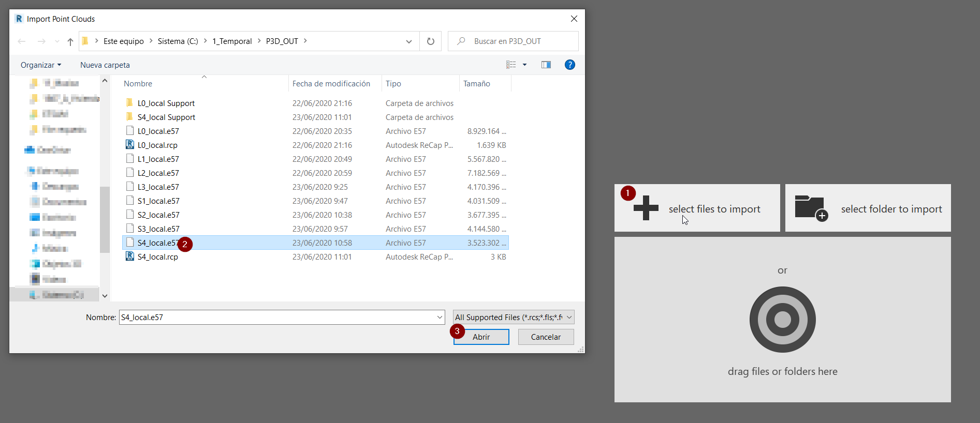Click the search magnifier icon in the search box
This screenshot has width=980, height=423.
(x=461, y=41)
